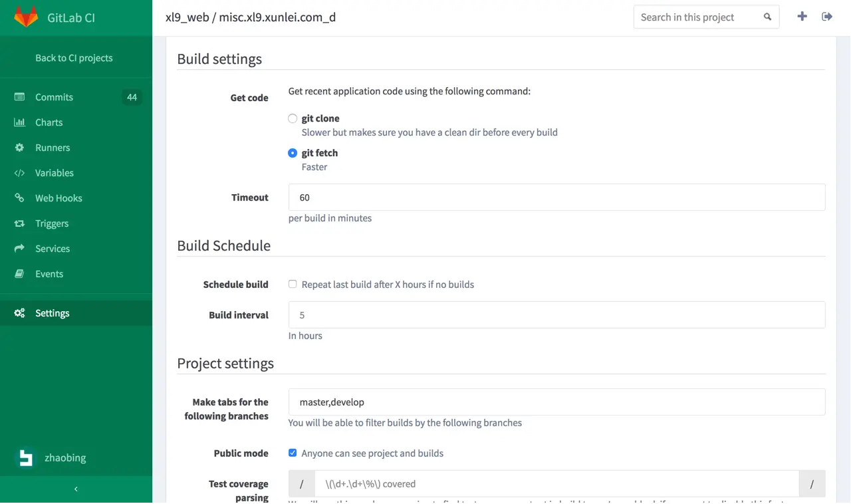Go back to CI projects
This screenshot has height=504, width=851.
(x=74, y=58)
